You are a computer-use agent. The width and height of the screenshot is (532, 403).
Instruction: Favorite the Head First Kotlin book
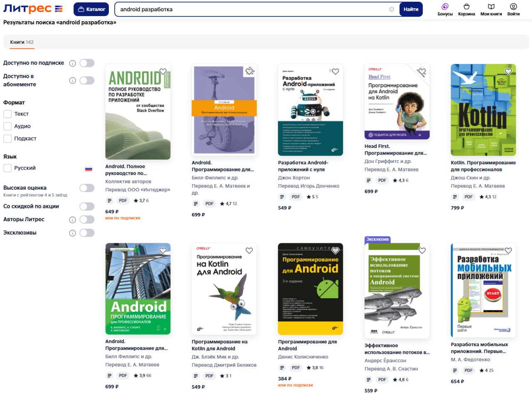click(x=422, y=72)
